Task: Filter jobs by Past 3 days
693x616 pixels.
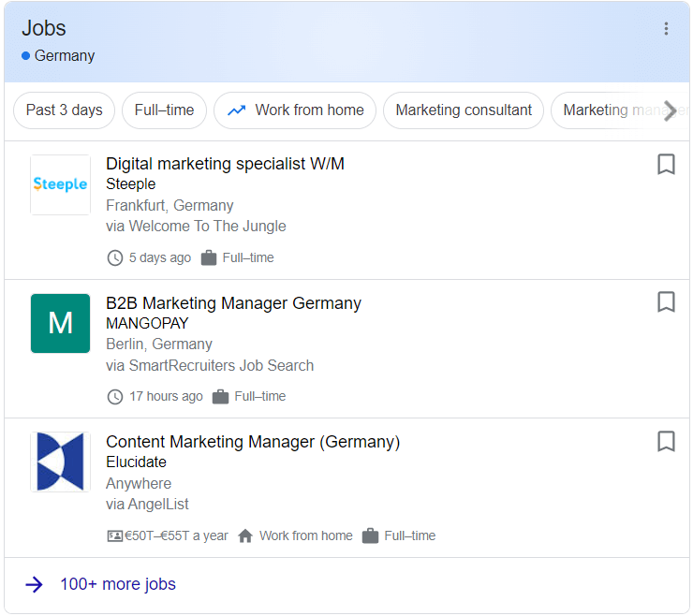Action: pyautogui.click(x=64, y=110)
